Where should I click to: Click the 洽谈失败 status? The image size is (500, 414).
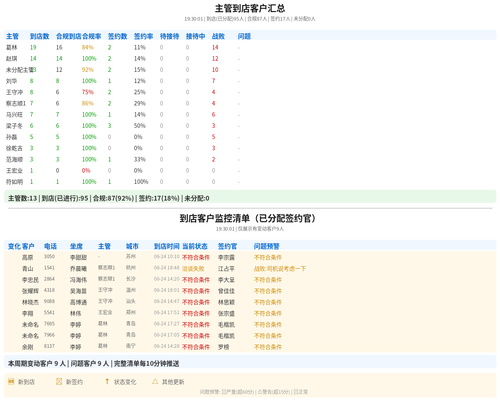pyautogui.click(x=193, y=268)
